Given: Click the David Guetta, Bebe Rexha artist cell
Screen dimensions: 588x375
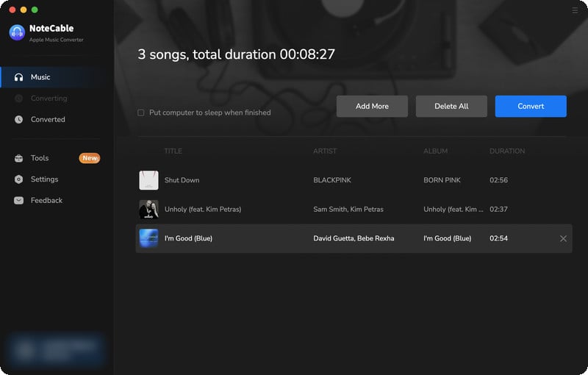Looking at the screenshot, I should [354, 238].
